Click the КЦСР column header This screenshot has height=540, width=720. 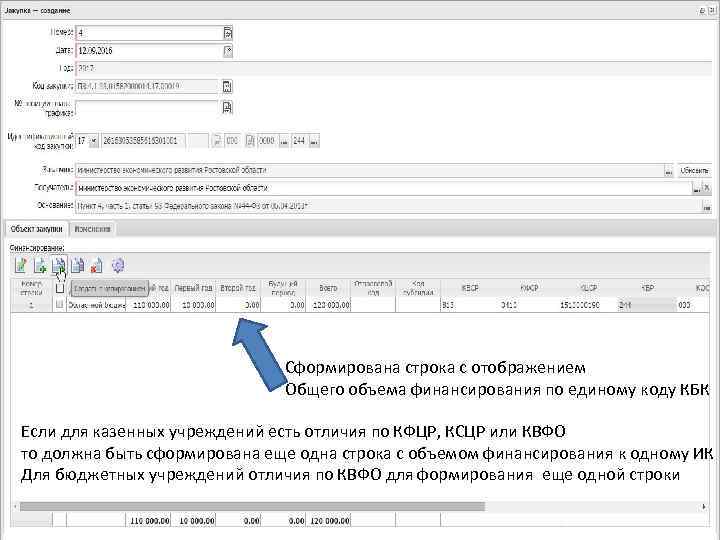click(588, 288)
